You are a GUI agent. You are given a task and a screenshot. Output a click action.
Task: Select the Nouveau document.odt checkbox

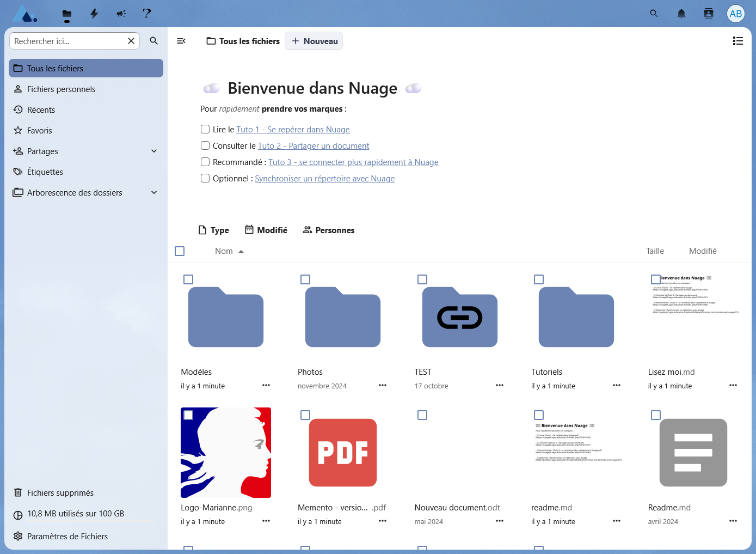(x=422, y=415)
